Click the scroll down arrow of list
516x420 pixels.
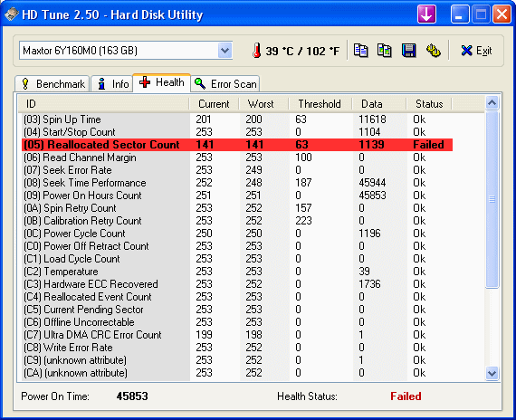coord(492,373)
